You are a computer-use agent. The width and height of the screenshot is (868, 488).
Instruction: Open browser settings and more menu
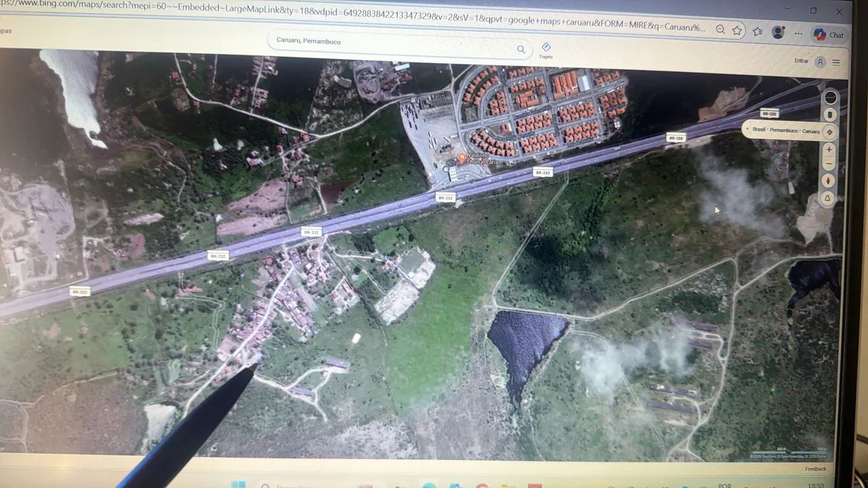pyautogui.click(x=797, y=33)
